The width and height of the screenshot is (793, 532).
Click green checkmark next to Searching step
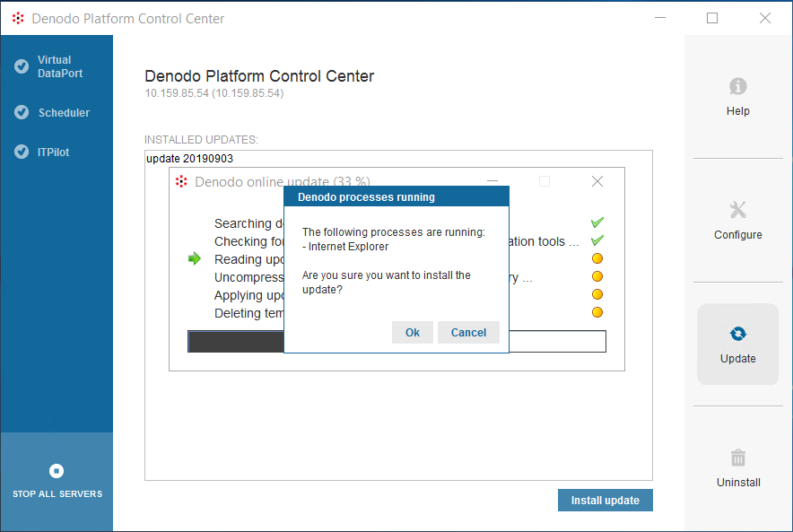597,222
